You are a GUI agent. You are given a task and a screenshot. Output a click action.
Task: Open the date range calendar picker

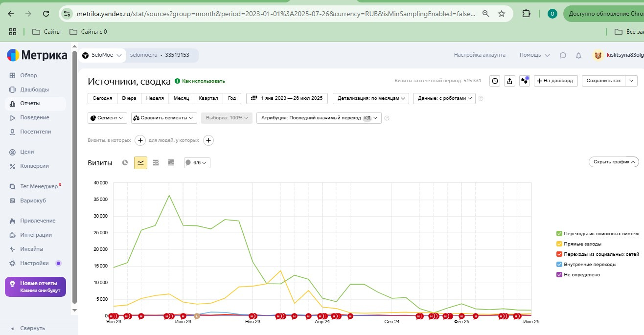[x=287, y=98]
